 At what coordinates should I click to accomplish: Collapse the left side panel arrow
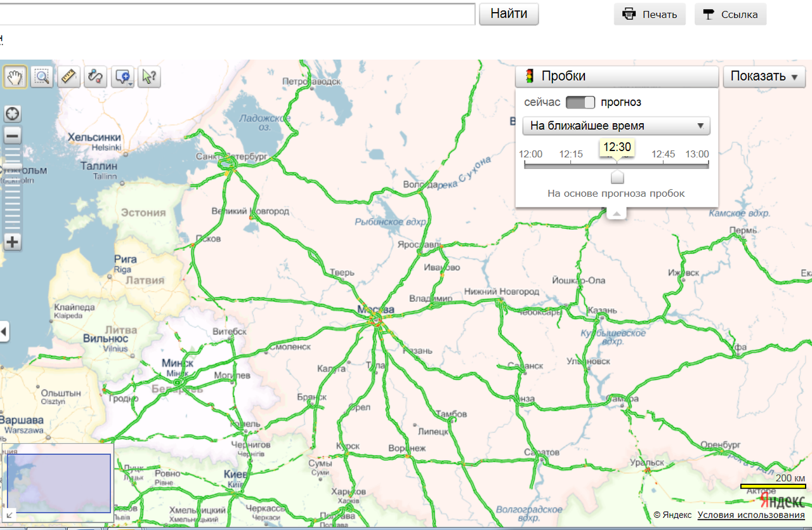(4, 331)
